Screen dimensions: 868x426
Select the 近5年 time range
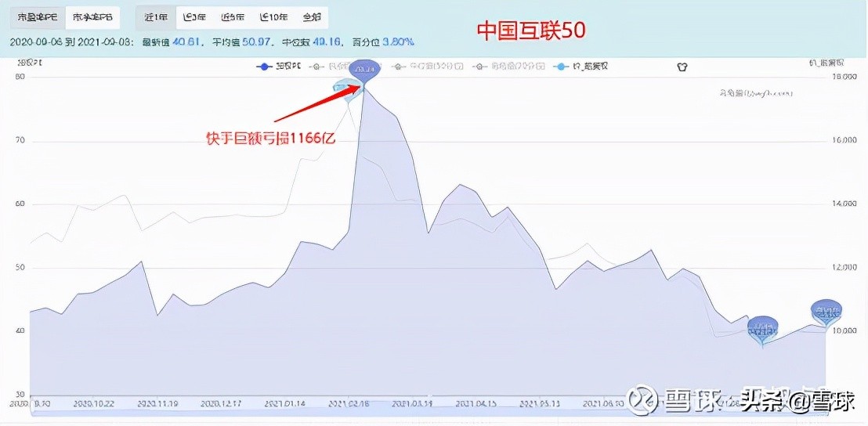pos(232,18)
